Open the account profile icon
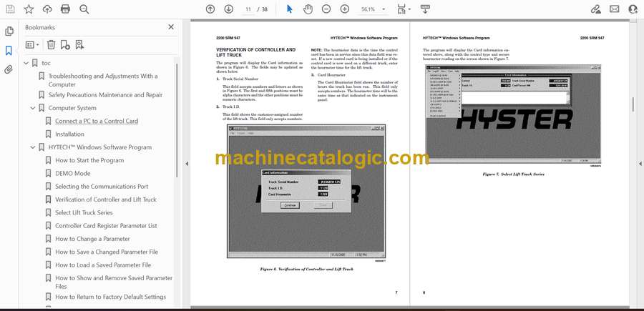644x311 pixels. (x=633, y=9)
